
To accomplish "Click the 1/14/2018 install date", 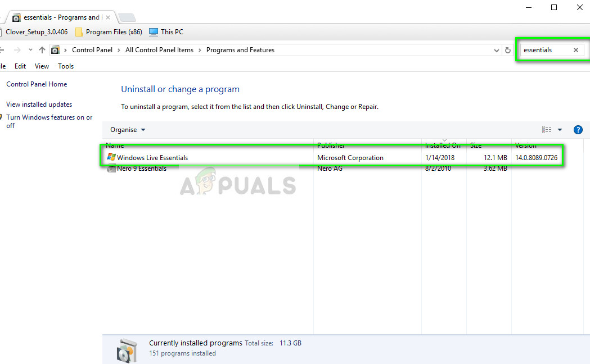I will point(440,158).
